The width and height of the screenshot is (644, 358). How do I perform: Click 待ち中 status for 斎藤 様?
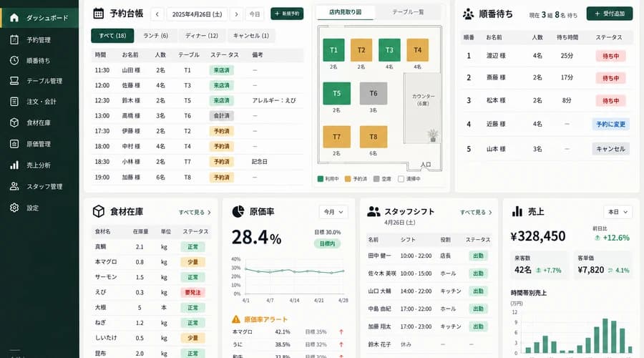[611, 78]
